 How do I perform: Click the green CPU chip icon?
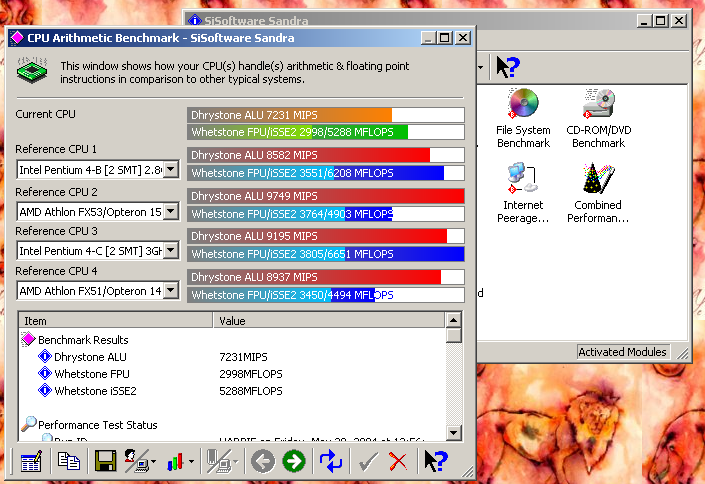pos(32,70)
